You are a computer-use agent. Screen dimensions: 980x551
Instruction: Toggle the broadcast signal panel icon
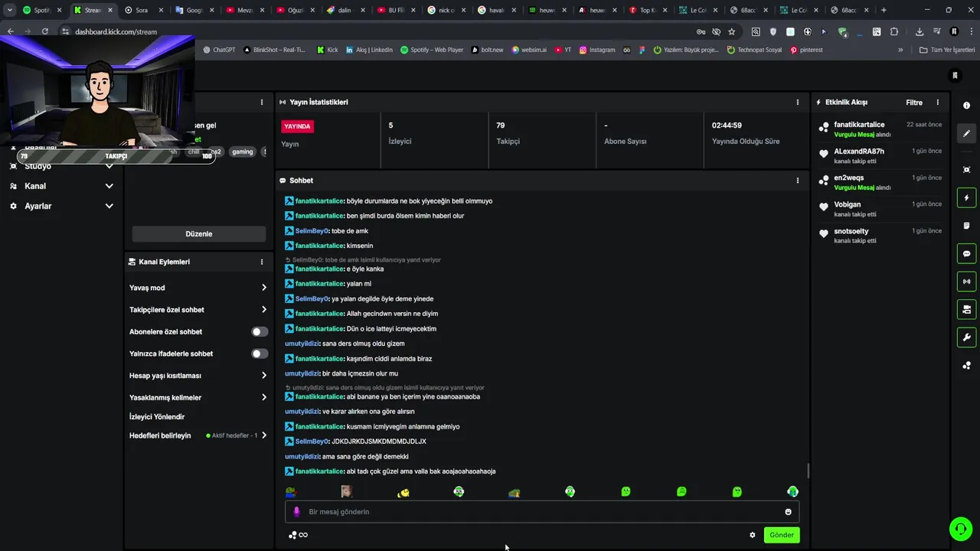966,282
